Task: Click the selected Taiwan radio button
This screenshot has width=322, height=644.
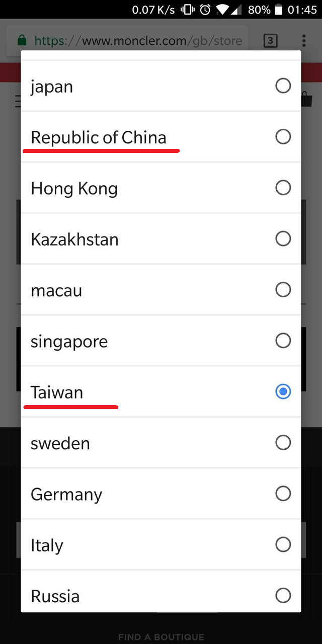Action: coord(283,392)
